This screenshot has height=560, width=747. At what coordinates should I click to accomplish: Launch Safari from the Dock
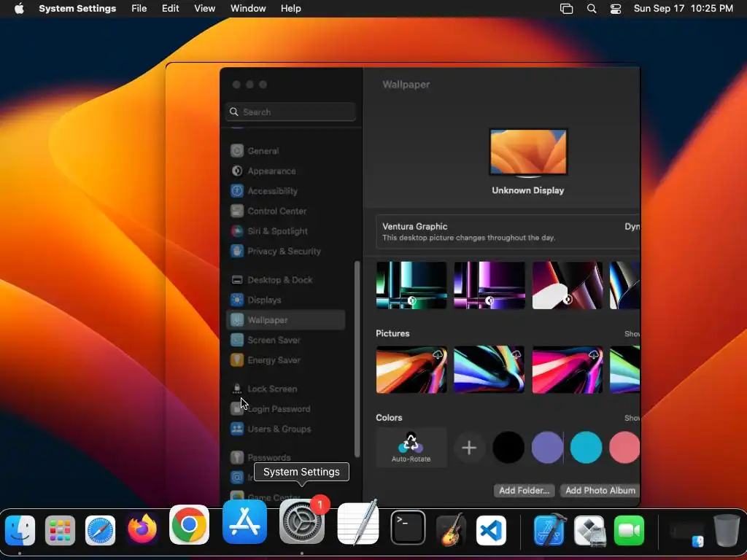(100, 531)
